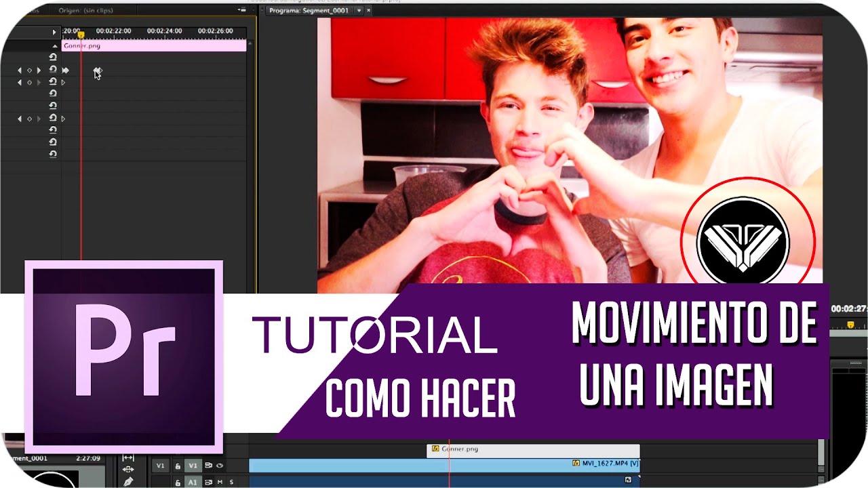Viewport: 868px width, 488px height.
Task: Select Gonner.png clip bar in Effect Controls
Action: [154, 46]
